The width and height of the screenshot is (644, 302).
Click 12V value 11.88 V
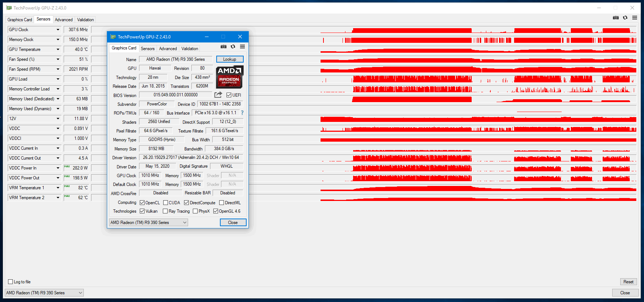pos(76,119)
